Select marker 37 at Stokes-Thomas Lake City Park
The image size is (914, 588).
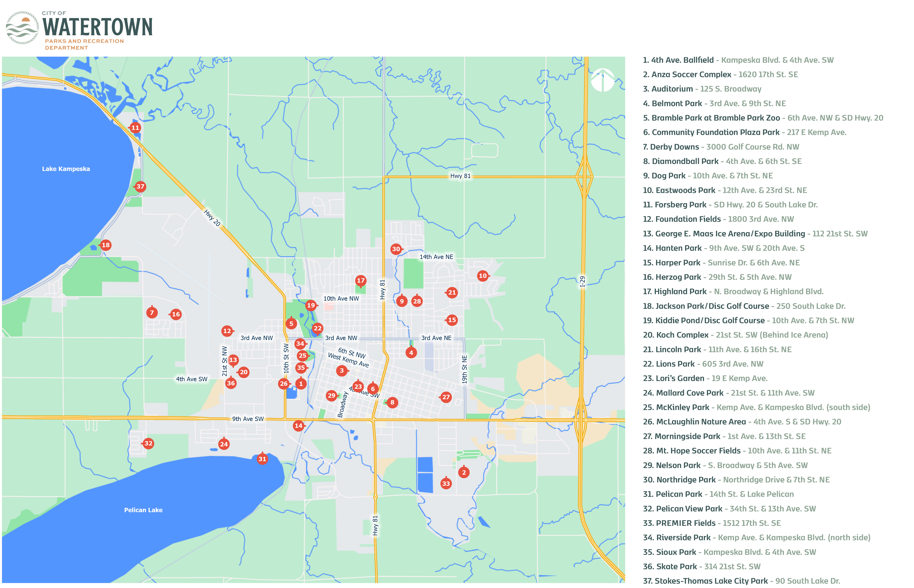[x=140, y=187]
